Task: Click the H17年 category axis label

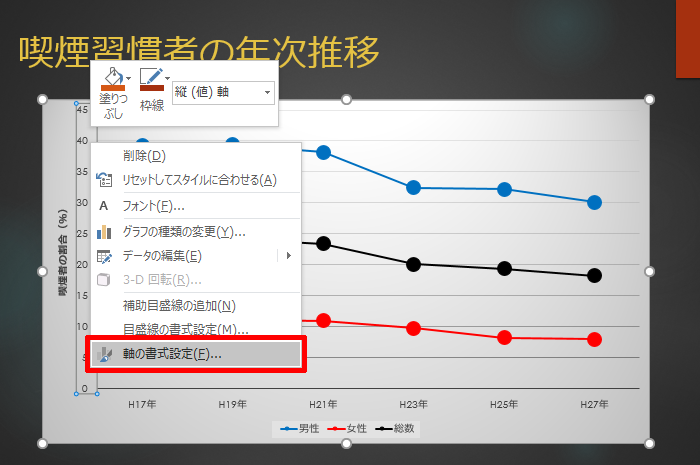Action: click(142, 404)
